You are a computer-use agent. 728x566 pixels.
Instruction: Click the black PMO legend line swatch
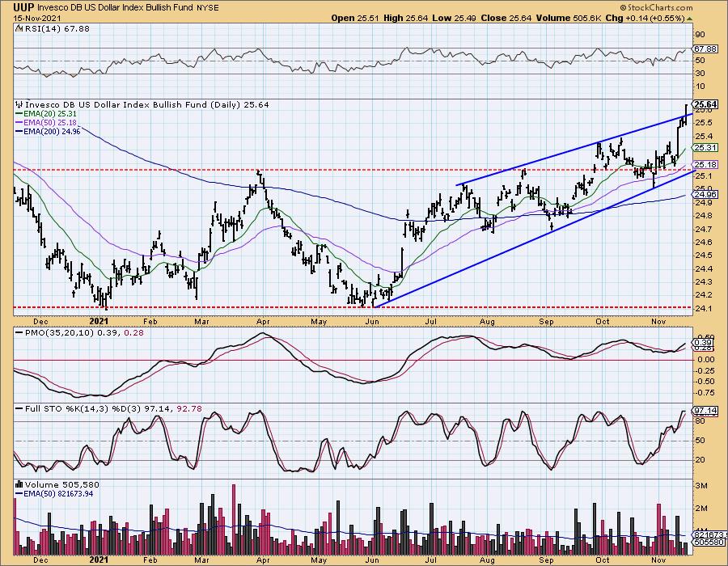(19, 332)
